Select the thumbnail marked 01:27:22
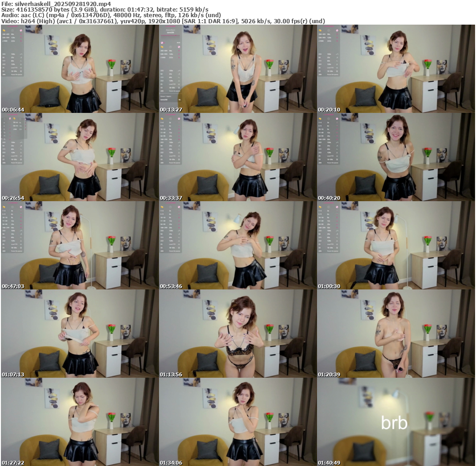The width and height of the screenshot is (476, 466). 79,422
